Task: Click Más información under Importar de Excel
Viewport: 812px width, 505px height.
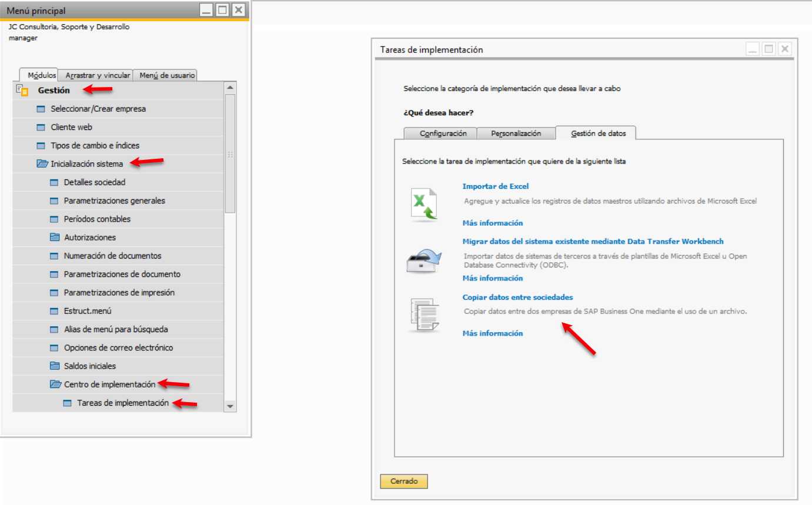Action: pos(493,223)
